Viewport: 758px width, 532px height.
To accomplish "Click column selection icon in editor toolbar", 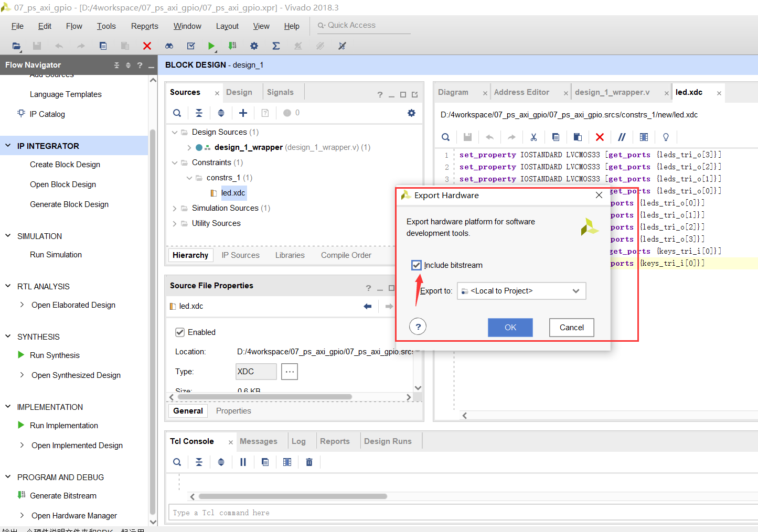I will coord(644,137).
